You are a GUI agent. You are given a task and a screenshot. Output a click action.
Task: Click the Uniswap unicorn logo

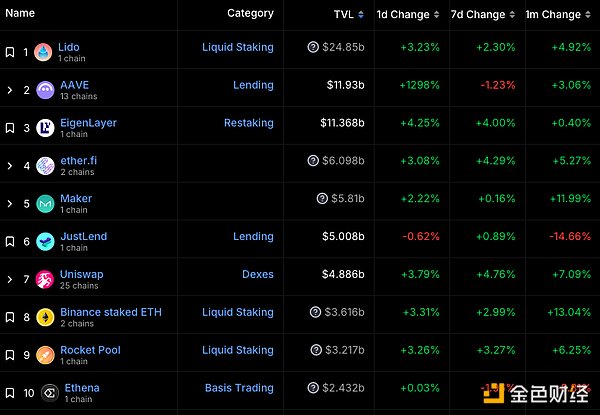46,279
